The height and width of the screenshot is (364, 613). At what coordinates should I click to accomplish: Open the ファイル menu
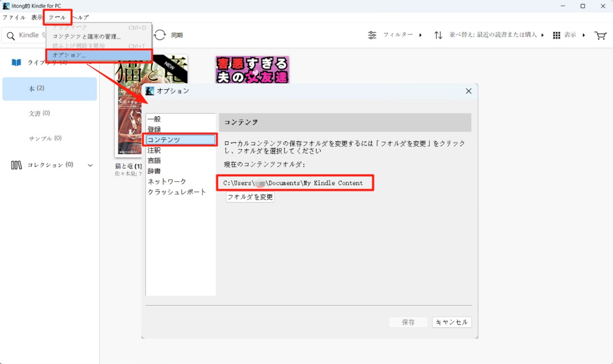14,17
